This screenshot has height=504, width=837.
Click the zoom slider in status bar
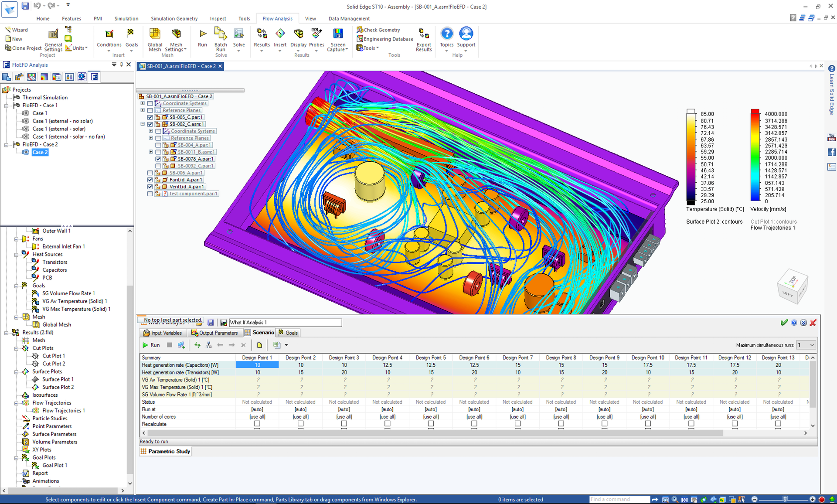click(785, 499)
